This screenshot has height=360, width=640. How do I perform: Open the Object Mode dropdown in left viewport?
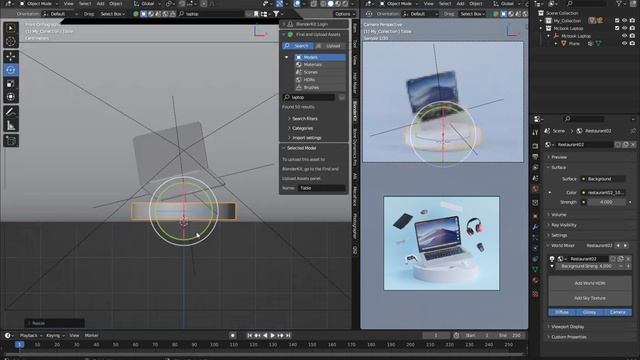click(x=39, y=4)
